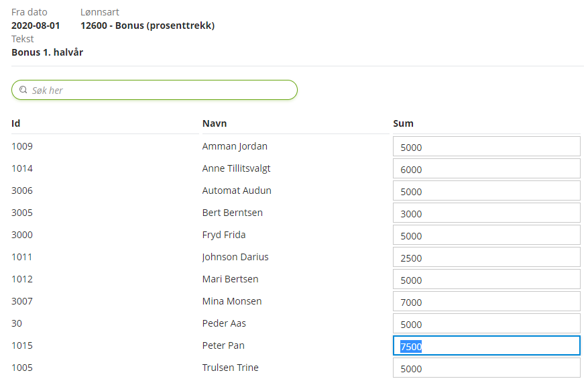This screenshot has width=588, height=383.
Task: Click the Lønnsart value 12600 - Bonus
Action: pyautogui.click(x=147, y=25)
